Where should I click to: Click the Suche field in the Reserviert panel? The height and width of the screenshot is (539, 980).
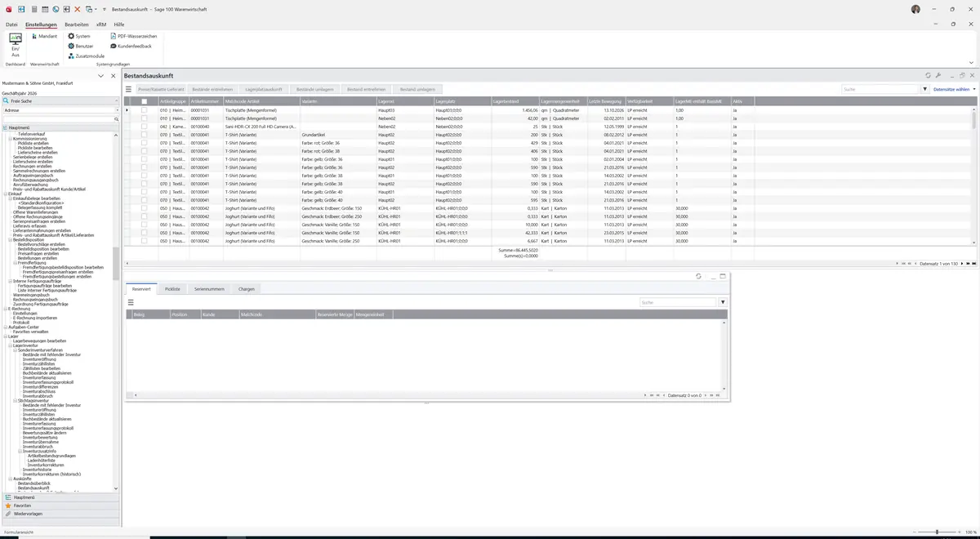[x=678, y=302]
